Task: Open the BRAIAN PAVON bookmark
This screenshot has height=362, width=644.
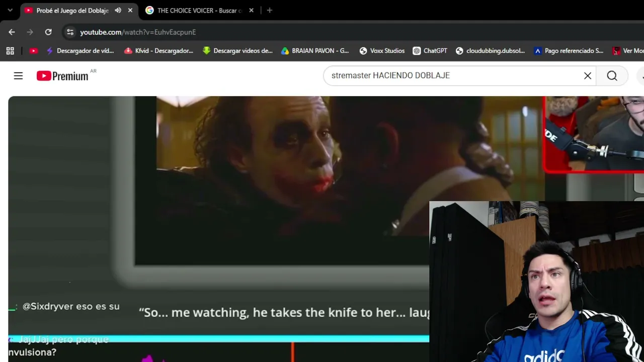Action: point(315,51)
